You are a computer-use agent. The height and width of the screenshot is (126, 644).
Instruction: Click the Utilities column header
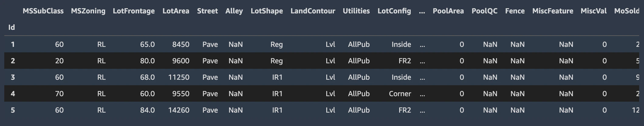coord(356,11)
